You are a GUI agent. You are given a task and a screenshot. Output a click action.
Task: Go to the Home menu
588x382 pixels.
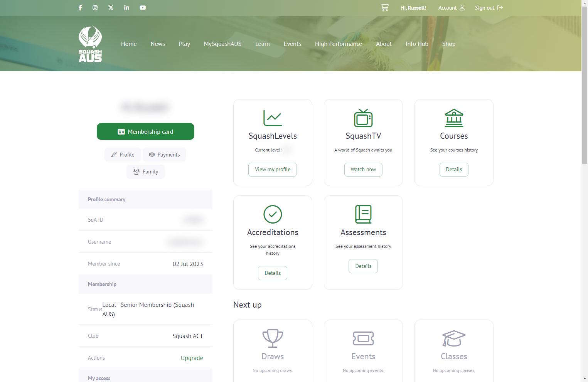tap(129, 44)
